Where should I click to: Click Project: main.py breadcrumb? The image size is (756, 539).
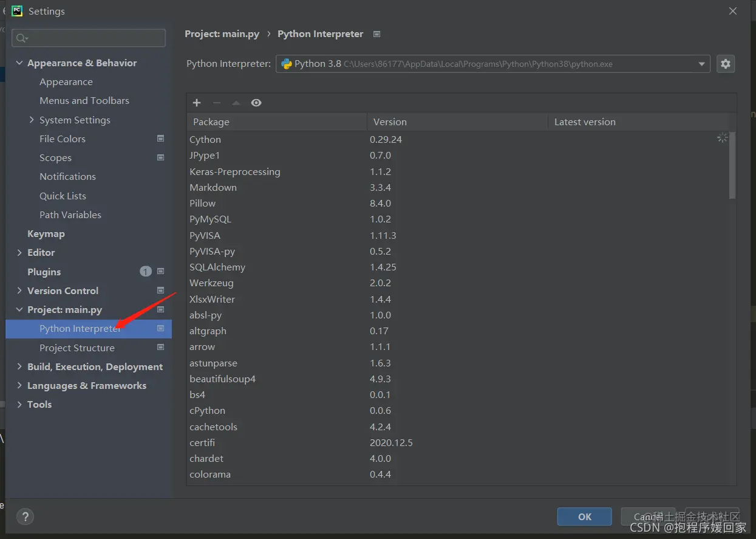pos(222,34)
